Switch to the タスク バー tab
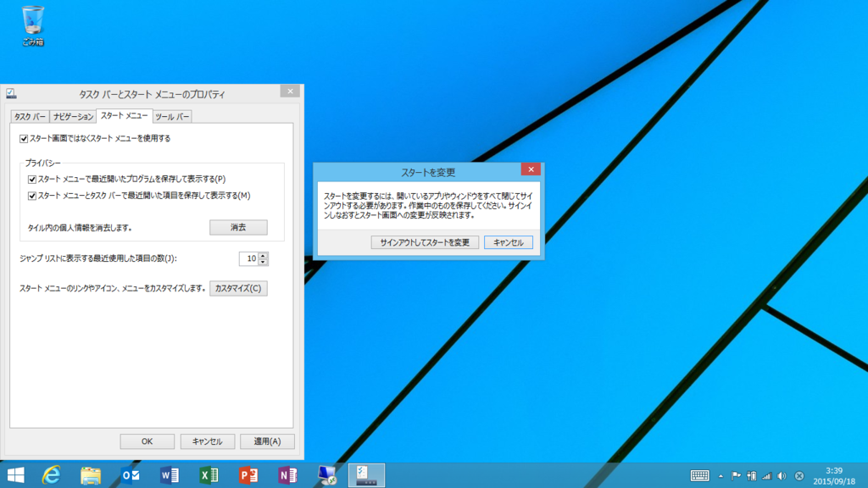Viewport: 868px width, 488px height. (x=30, y=117)
